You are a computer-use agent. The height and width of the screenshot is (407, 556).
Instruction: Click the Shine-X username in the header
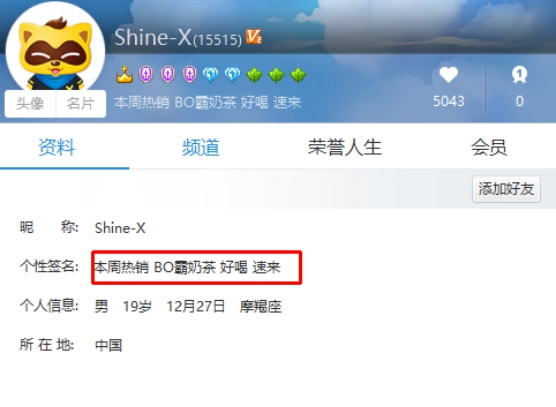coord(153,37)
